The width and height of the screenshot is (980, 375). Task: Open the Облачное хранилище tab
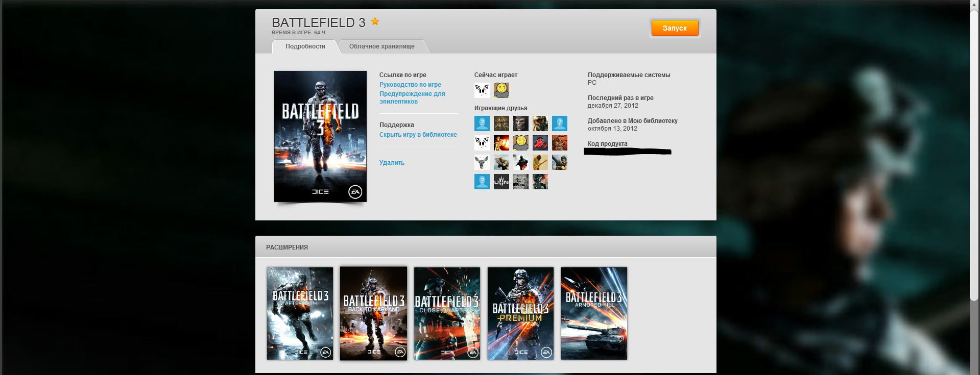(x=382, y=46)
